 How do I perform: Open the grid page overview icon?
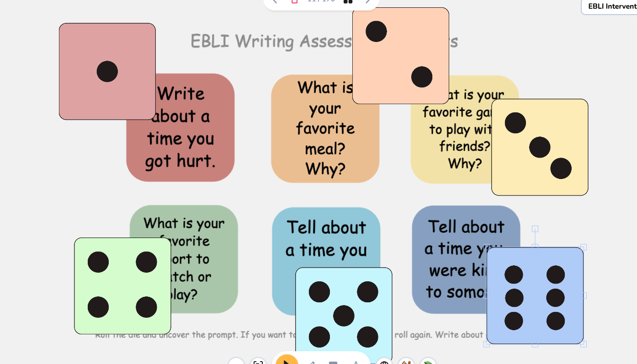tap(348, 1)
